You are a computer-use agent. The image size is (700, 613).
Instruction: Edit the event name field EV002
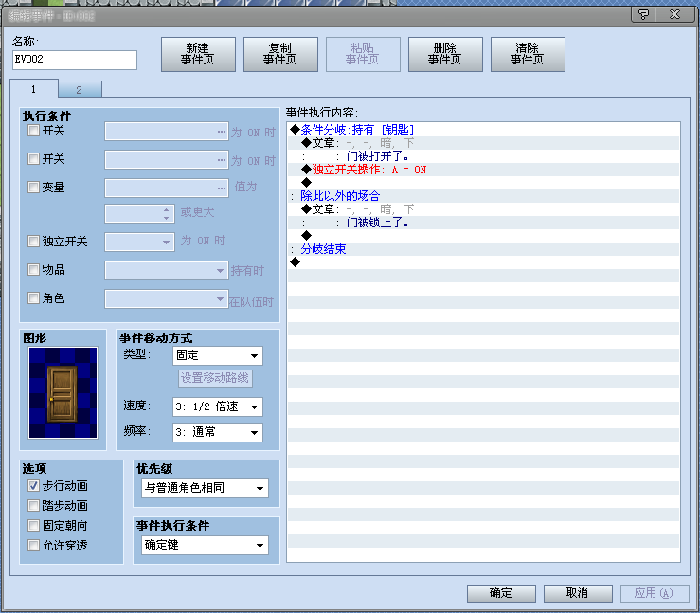click(75, 60)
